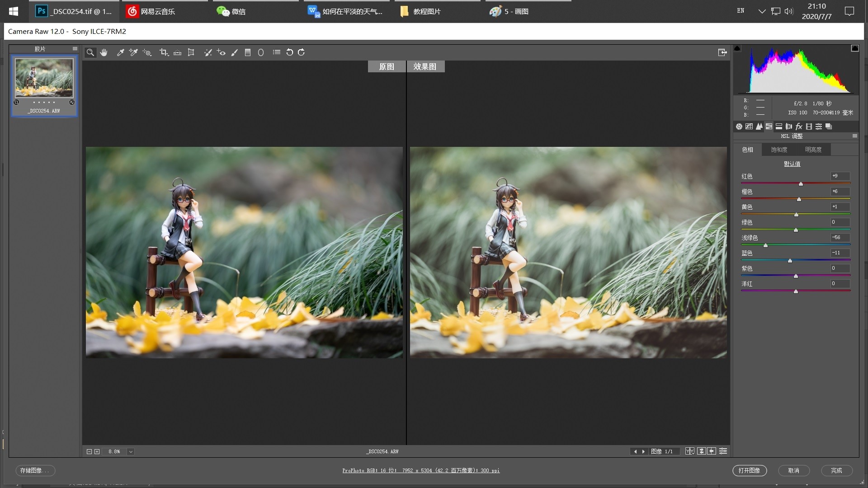Open the Windows Start menu
Viewport: 868px width, 488px height.
[x=14, y=11]
